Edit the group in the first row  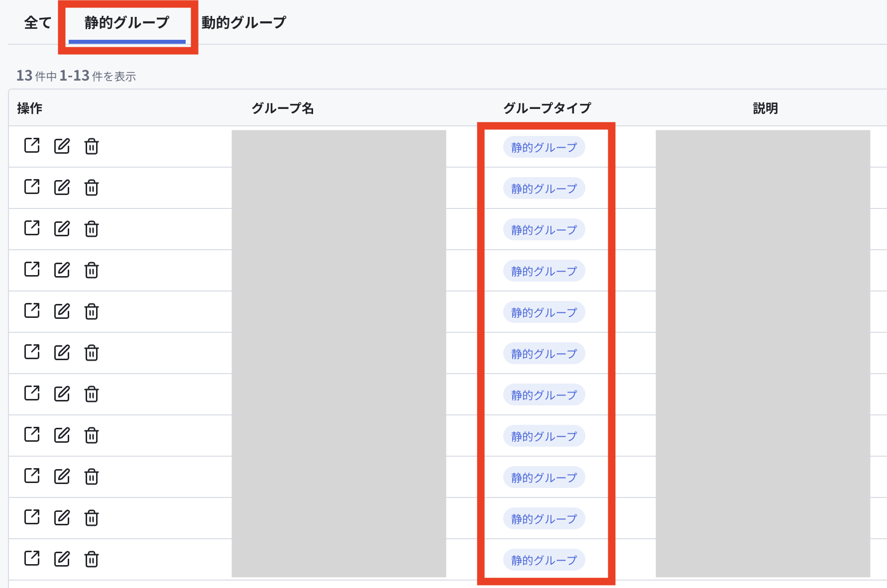(x=62, y=146)
